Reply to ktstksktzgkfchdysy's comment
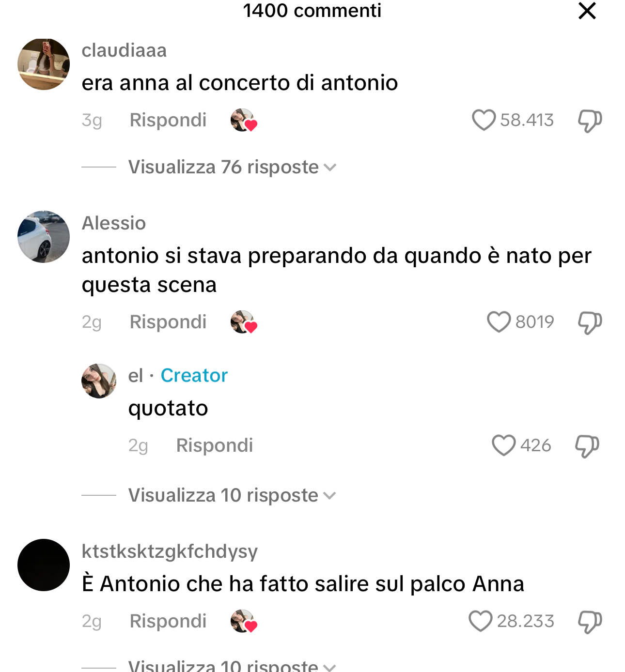Viewport: 625px width, 672px height. [x=168, y=621]
